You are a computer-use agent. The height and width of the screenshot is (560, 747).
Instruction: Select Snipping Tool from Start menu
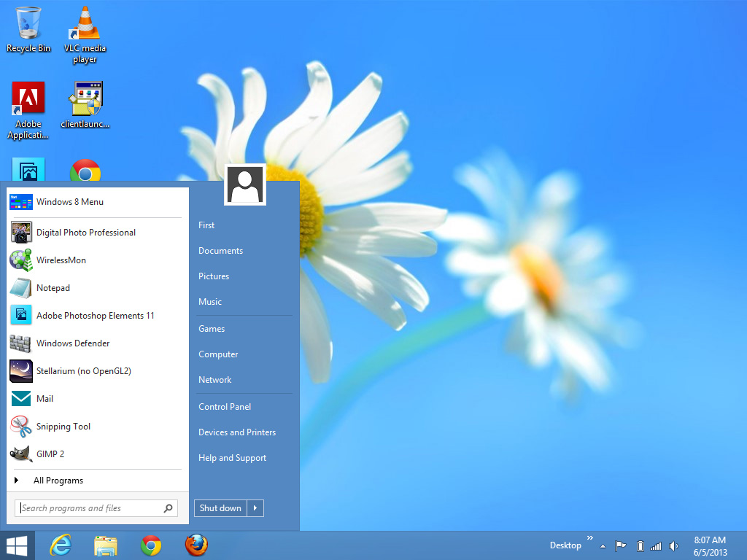[x=63, y=427]
